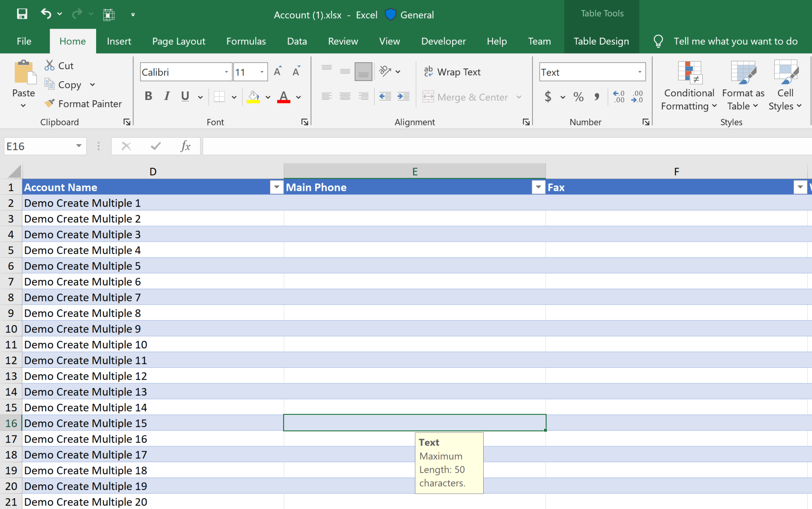
Task: Toggle Bold formatting
Action: point(148,96)
